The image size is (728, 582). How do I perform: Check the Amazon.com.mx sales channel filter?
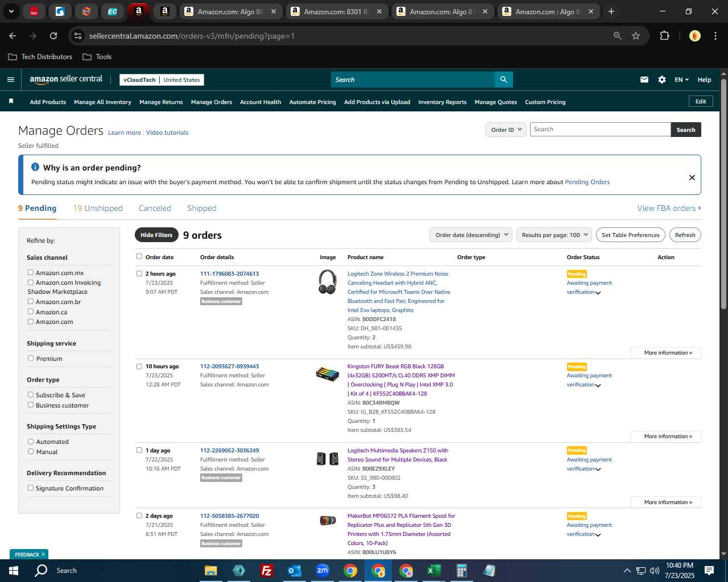tap(31, 273)
